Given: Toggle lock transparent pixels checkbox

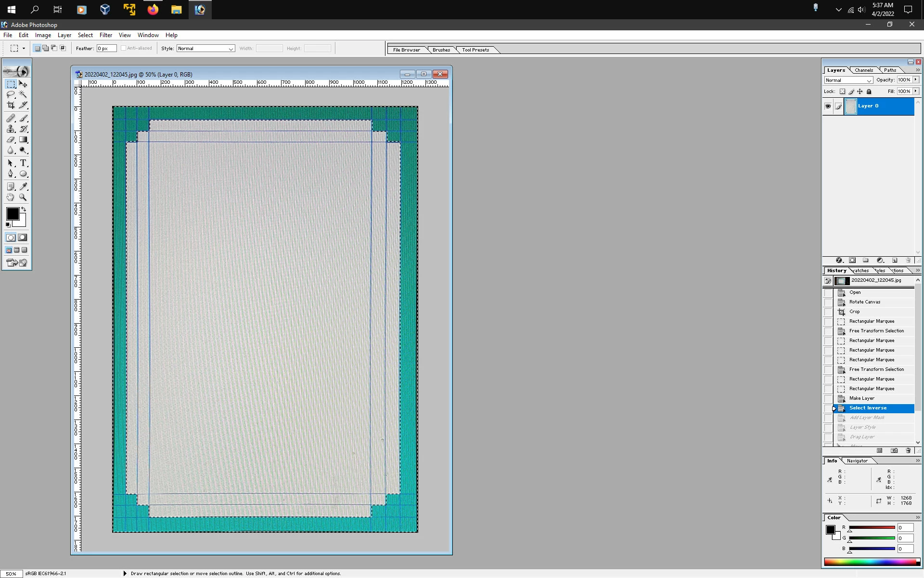Looking at the screenshot, I should point(842,92).
